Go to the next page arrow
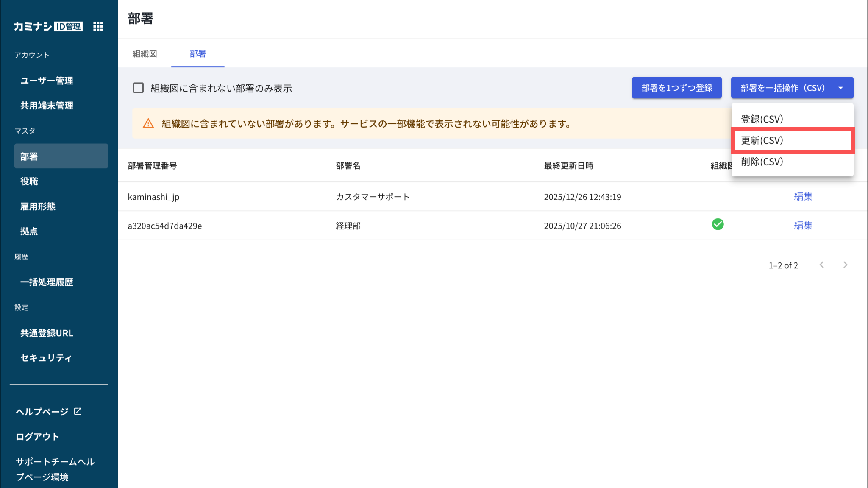Screen dimensions: 868x488 coord(845,265)
